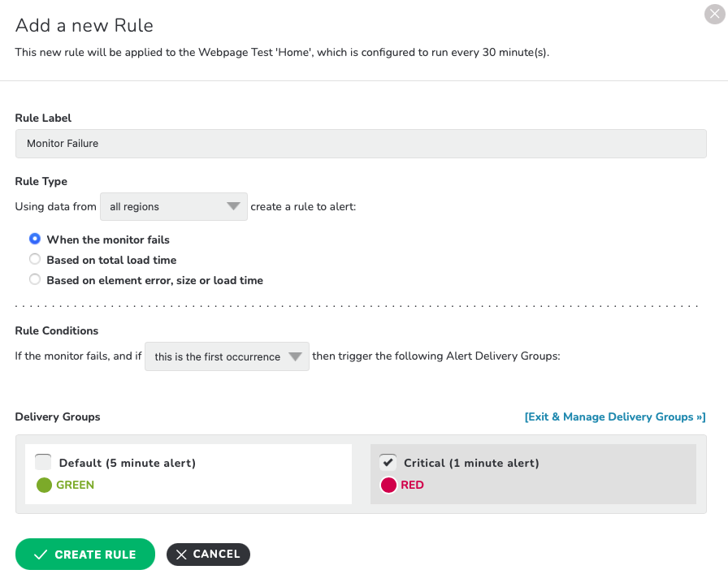This screenshot has width=728, height=587.
Task: Click the checkmark icon on Create Rule
Action: click(41, 555)
